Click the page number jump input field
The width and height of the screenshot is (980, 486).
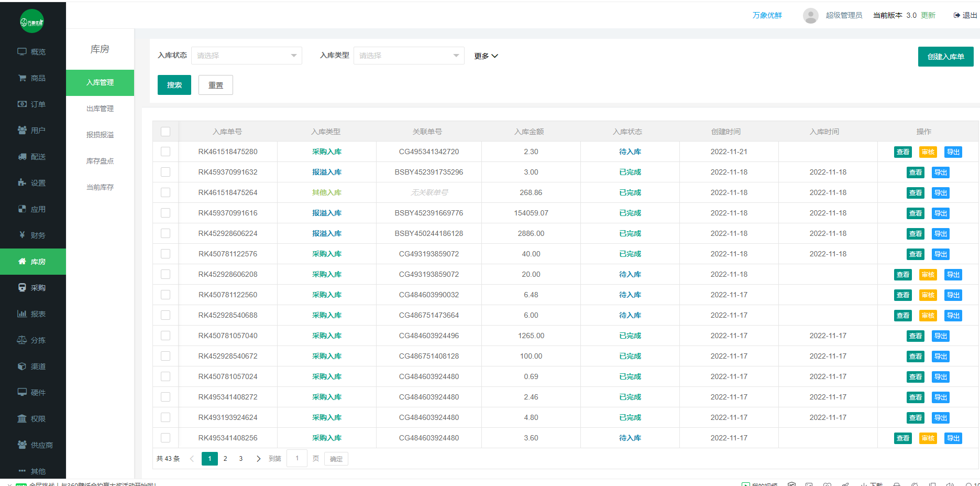(x=297, y=459)
